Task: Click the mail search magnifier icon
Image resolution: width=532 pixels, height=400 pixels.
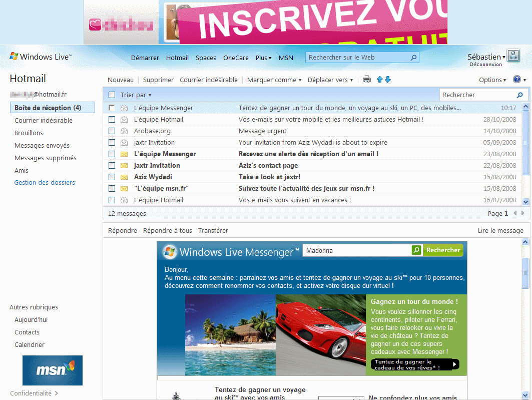Action: coord(519,95)
